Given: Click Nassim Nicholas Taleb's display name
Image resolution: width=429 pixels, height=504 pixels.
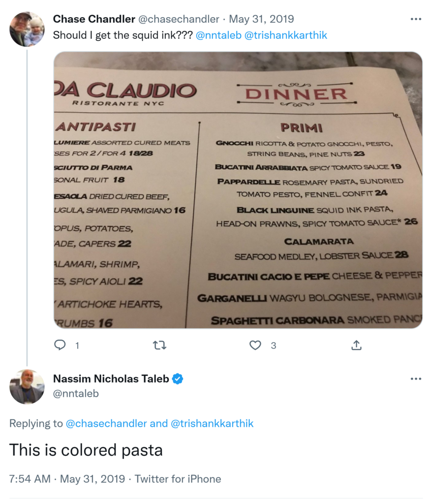Looking at the screenshot, I should click(x=111, y=379).
